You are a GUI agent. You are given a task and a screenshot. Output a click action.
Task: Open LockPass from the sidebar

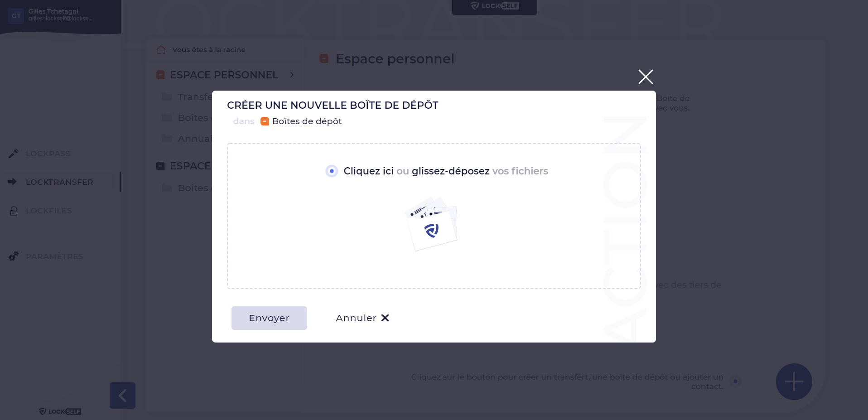[48, 154]
